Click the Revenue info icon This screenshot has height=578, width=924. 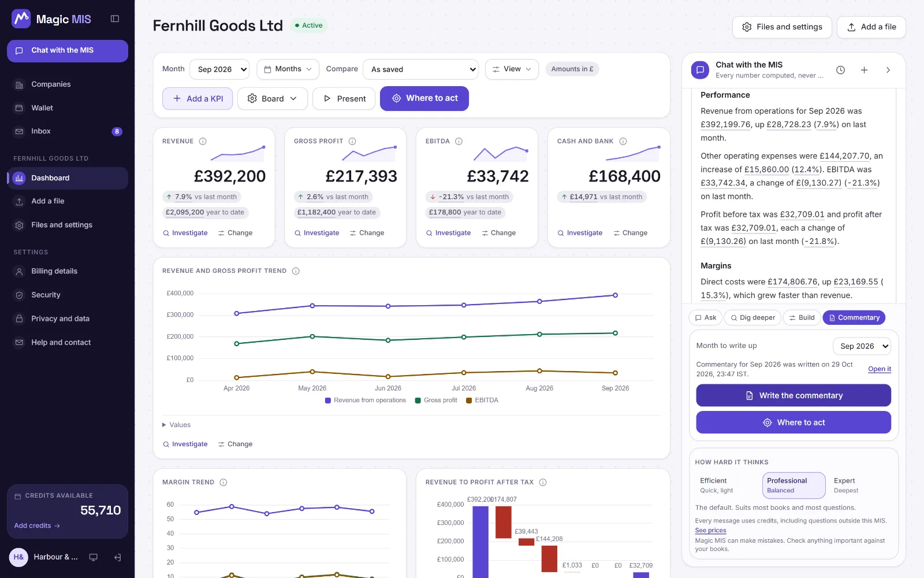[x=203, y=141]
